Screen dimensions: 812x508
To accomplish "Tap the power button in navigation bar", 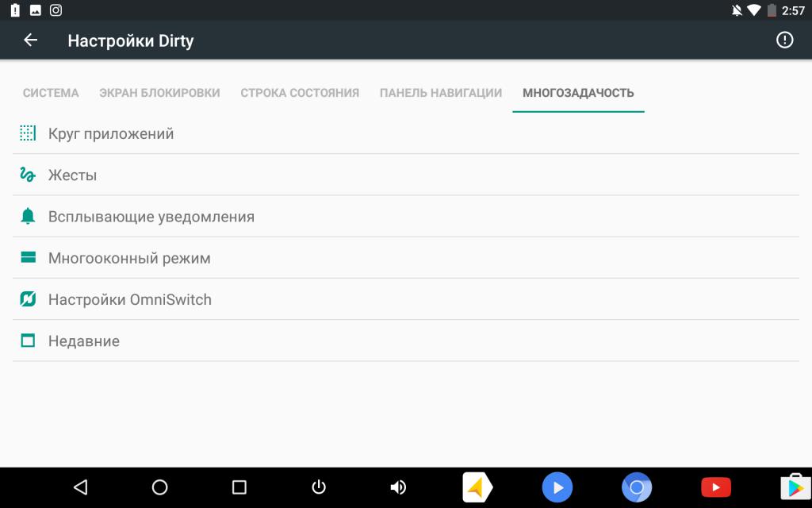I will tap(319, 487).
